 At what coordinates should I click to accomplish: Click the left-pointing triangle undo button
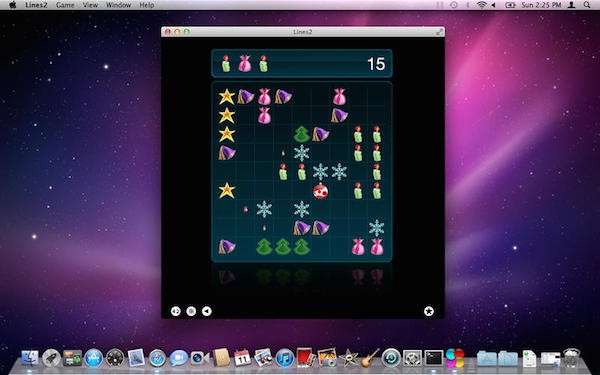coord(207,311)
